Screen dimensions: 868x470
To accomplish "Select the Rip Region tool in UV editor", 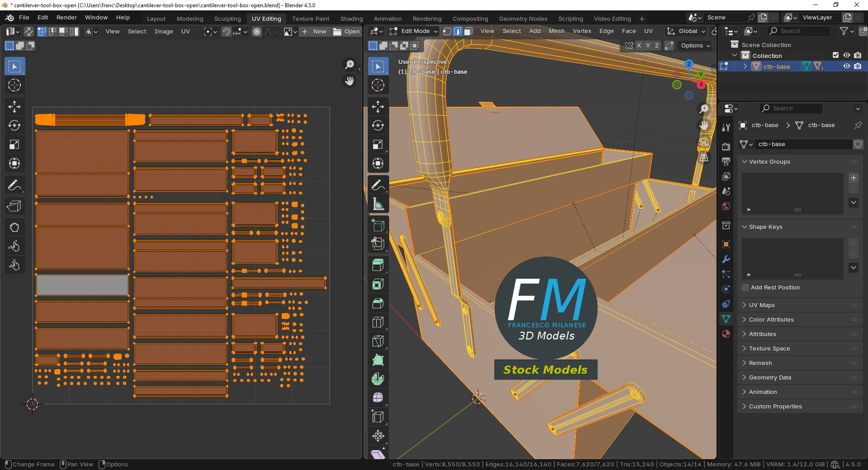I will tap(14, 206).
